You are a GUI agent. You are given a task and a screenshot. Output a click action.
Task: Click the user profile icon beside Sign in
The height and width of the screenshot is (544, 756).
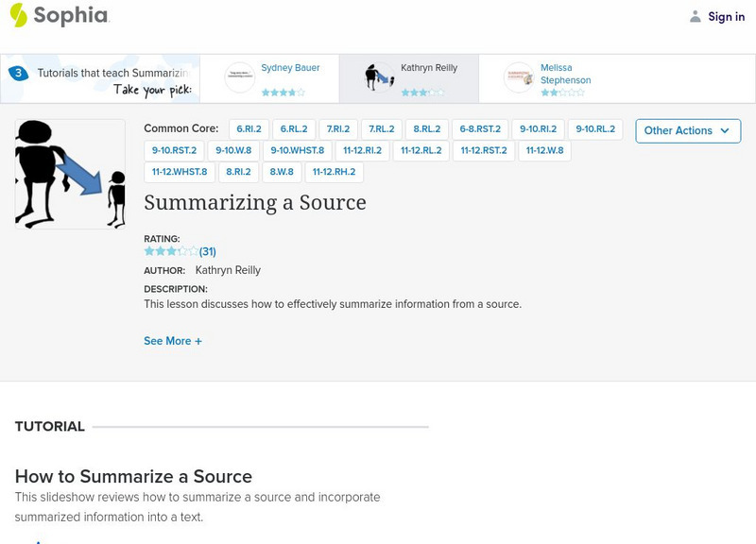pos(695,16)
